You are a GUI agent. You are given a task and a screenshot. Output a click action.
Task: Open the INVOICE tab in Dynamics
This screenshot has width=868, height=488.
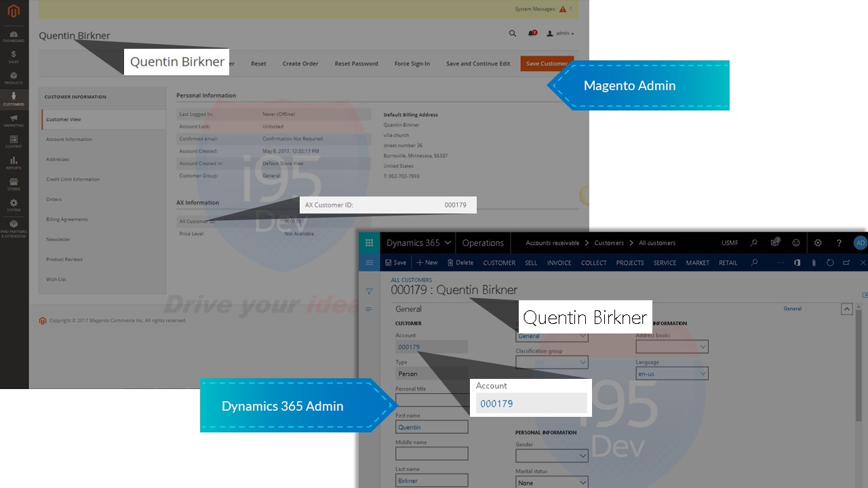tap(559, 263)
